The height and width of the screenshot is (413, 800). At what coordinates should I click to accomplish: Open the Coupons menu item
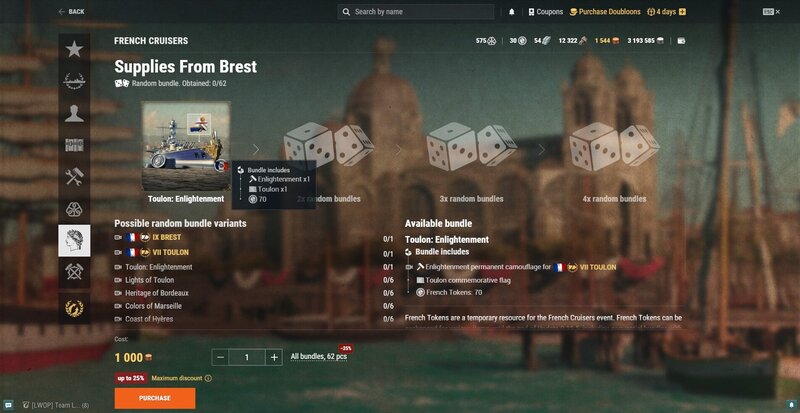545,12
